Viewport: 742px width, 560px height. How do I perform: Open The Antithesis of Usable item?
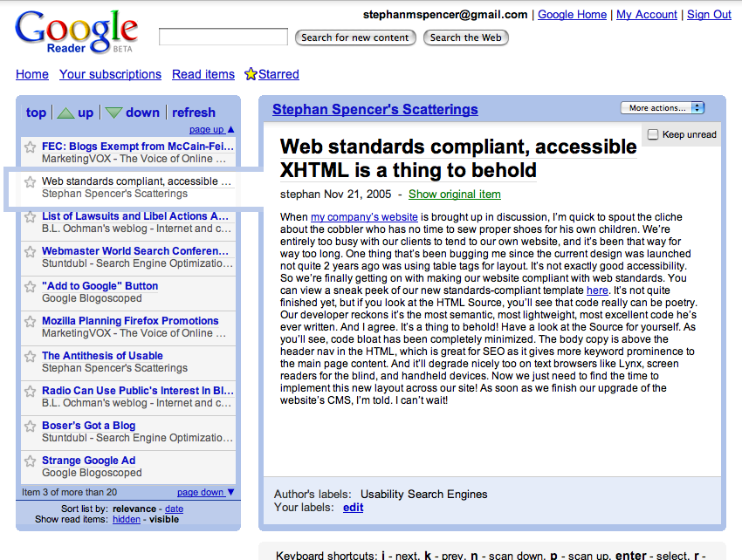102,356
